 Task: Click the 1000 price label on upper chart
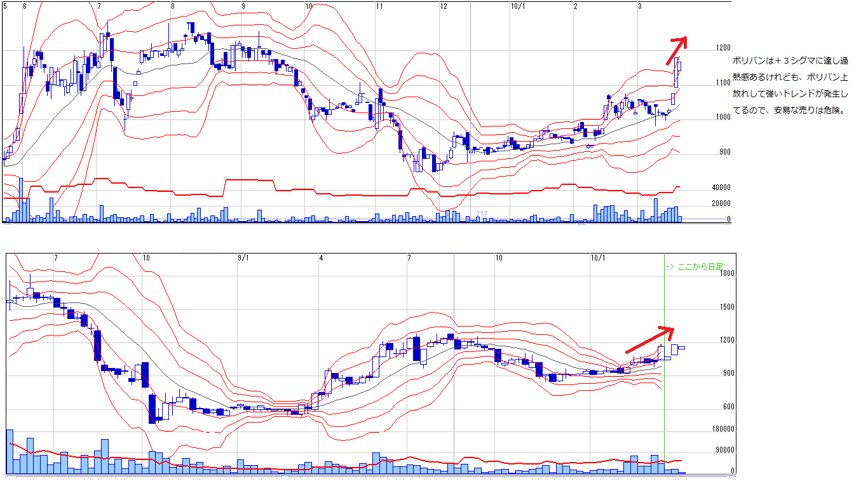[x=722, y=117]
